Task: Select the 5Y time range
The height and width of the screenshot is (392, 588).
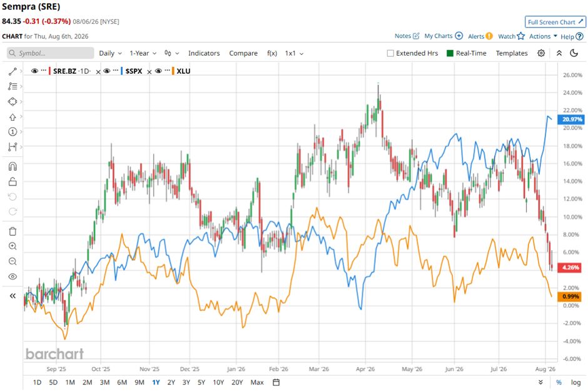Action: click(x=201, y=382)
